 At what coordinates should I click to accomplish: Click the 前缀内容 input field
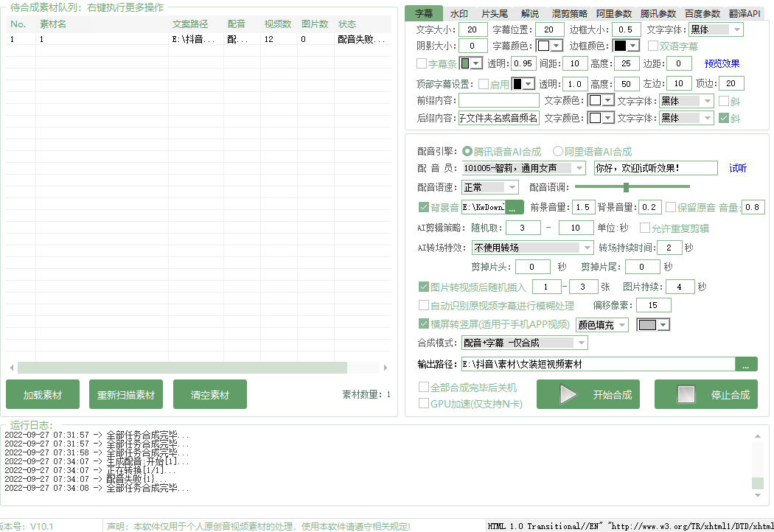point(499,100)
